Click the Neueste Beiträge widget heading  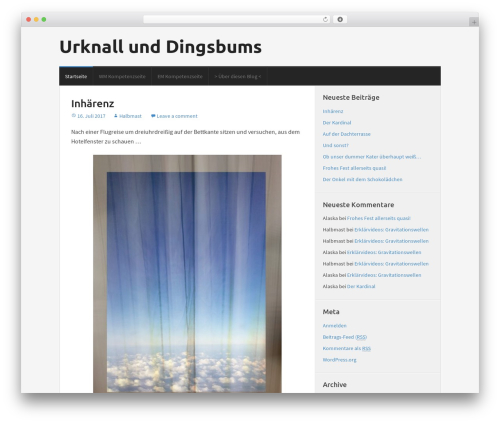tap(351, 97)
